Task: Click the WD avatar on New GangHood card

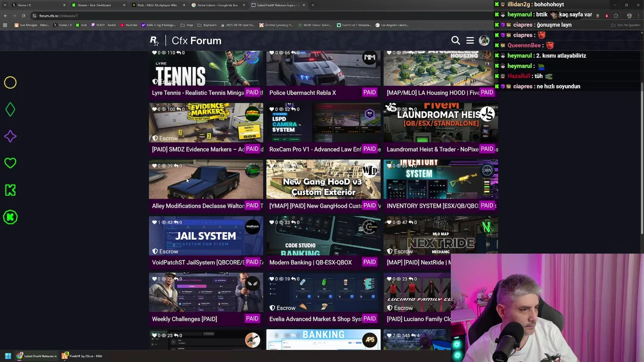Action: click(x=370, y=171)
